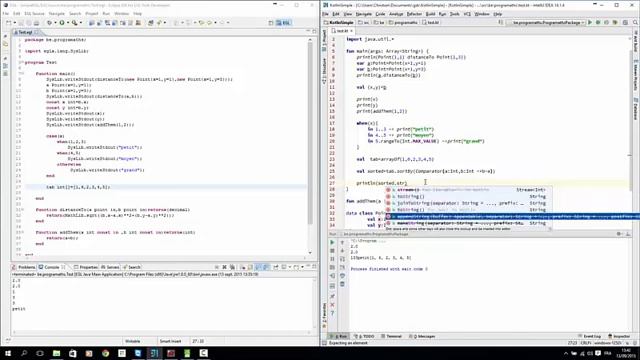The width and height of the screenshot is (640, 360).
Task: Open the Messages tool window in IntelliJ
Action: (x=422, y=336)
